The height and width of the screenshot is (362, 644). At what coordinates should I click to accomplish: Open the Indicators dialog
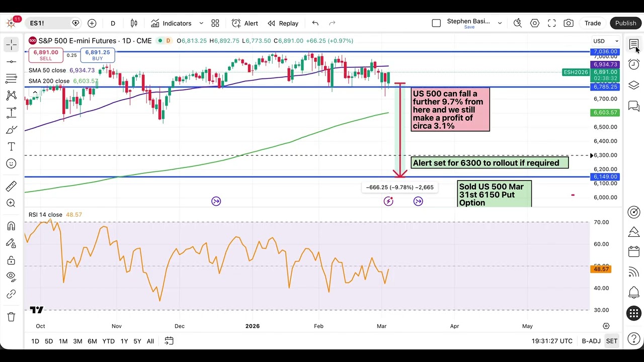[x=171, y=23]
